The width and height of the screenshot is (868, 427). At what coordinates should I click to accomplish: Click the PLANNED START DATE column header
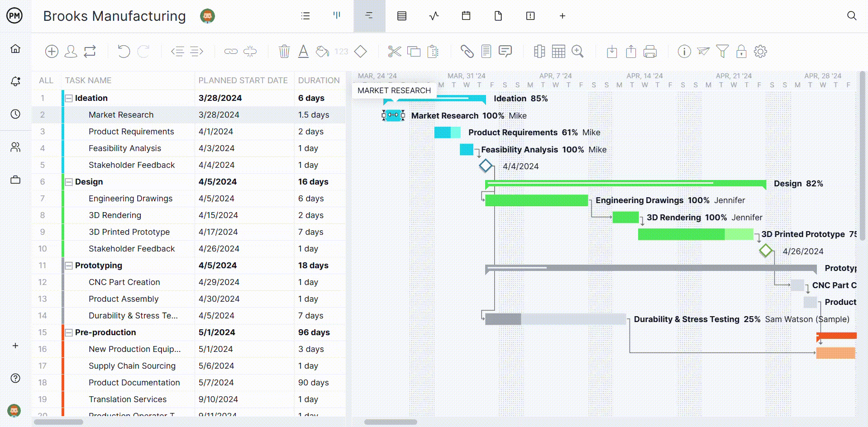(x=243, y=81)
